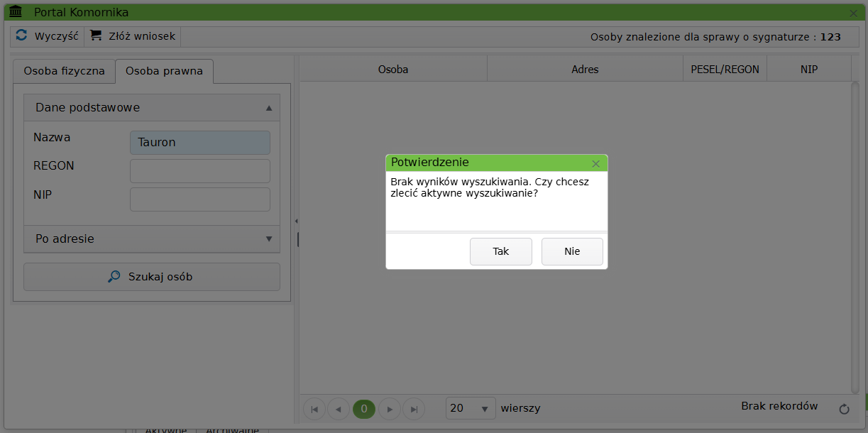Go to the previous results page
Image resolution: width=868 pixels, height=433 pixels.
click(x=339, y=409)
